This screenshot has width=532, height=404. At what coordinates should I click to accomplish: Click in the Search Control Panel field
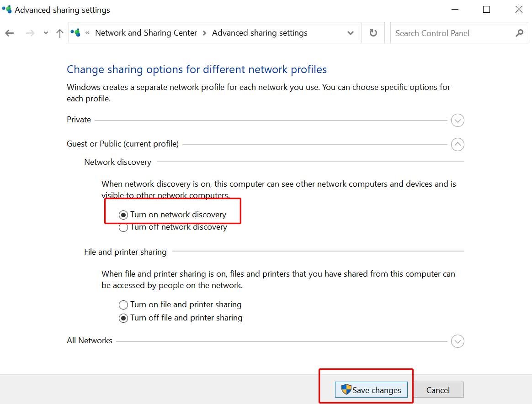coord(453,33)
